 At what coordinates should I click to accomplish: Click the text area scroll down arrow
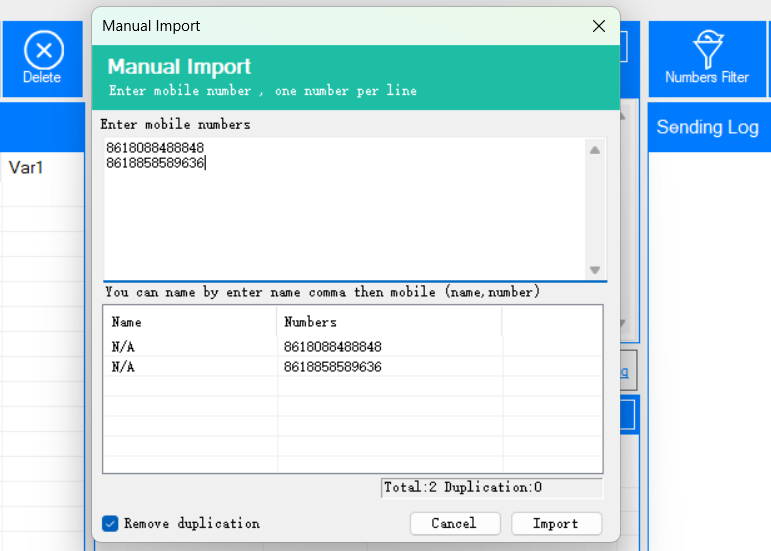point(594,270)
